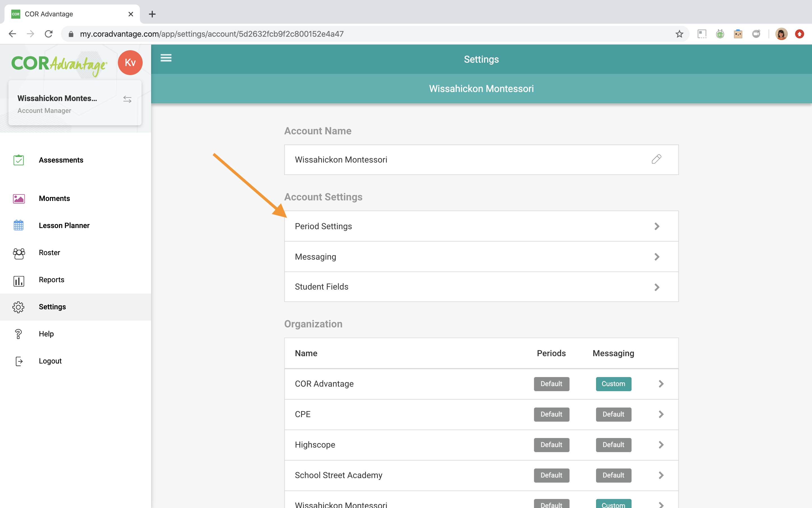Go forward with the browser forward arrow
Viewport: 812px width, 508px height.
click(30, 34)
